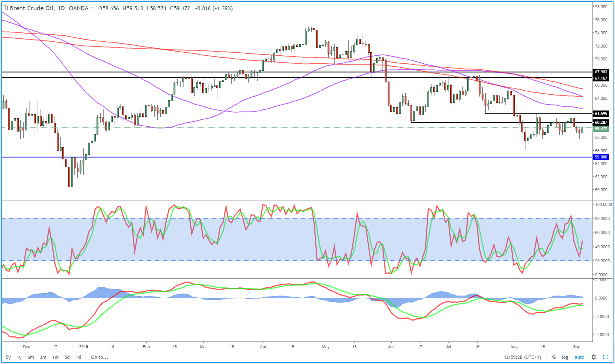Click the blue 55.000 support line label
The image size is (615, 364).
pos(601,157)
